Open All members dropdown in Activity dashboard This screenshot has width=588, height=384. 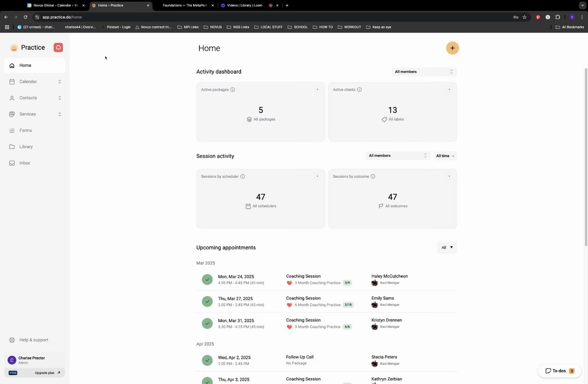(x=424, y=72)
